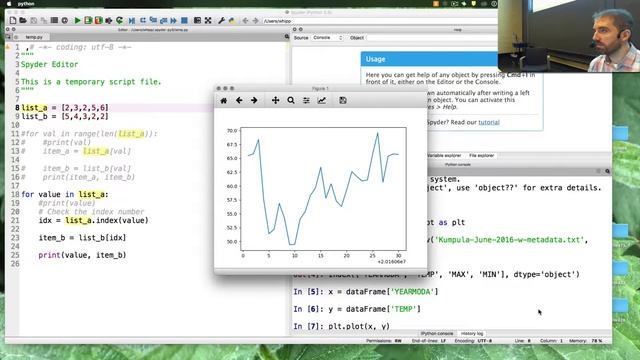Open the Python path manager icon
This screenshot has width=640, height=360.
click(232, 20)
